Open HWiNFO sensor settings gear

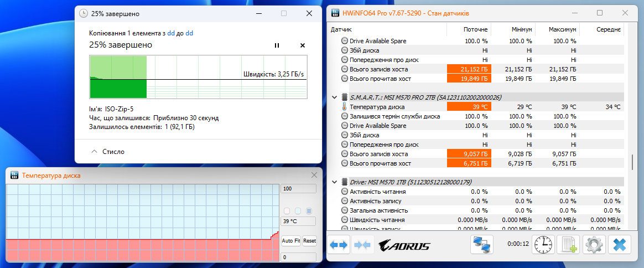(594, 245)
